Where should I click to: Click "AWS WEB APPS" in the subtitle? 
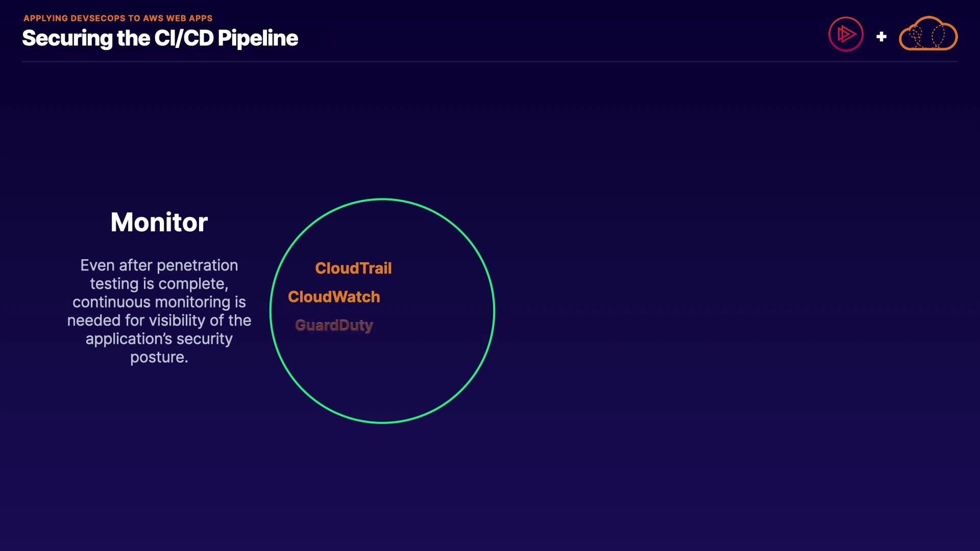point(178,18)
